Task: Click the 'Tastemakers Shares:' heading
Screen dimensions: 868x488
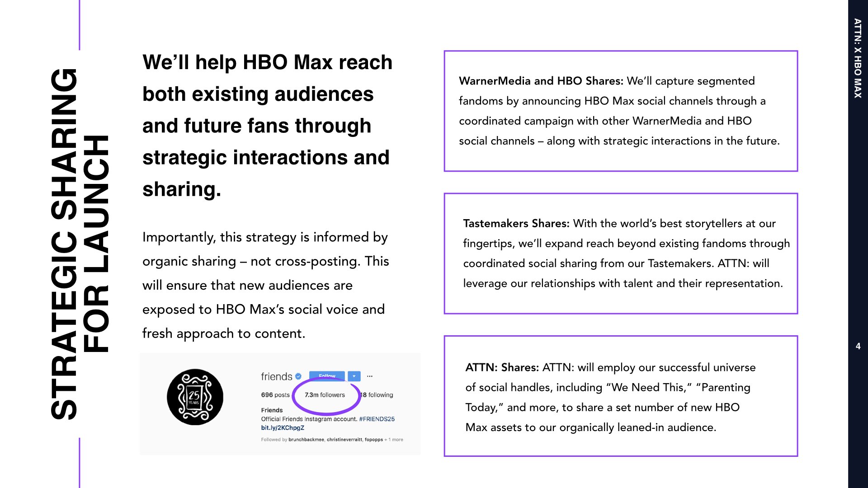Action: pyautogui.click(x=516, y=224)
